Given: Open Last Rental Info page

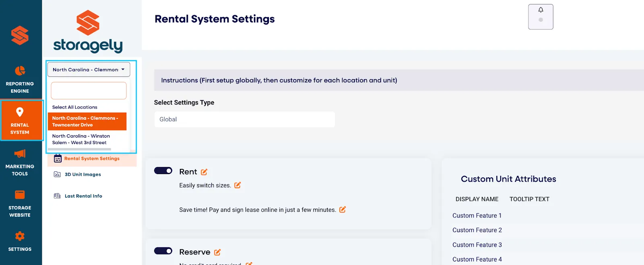Looking at the screenshot, I should 83,196.
